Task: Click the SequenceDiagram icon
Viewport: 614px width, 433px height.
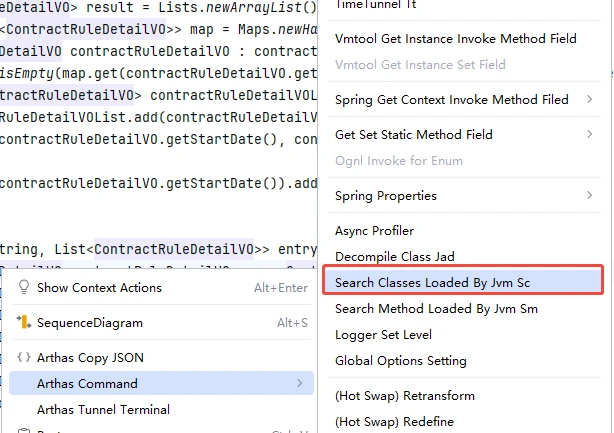Action: (x=23, y=323)
